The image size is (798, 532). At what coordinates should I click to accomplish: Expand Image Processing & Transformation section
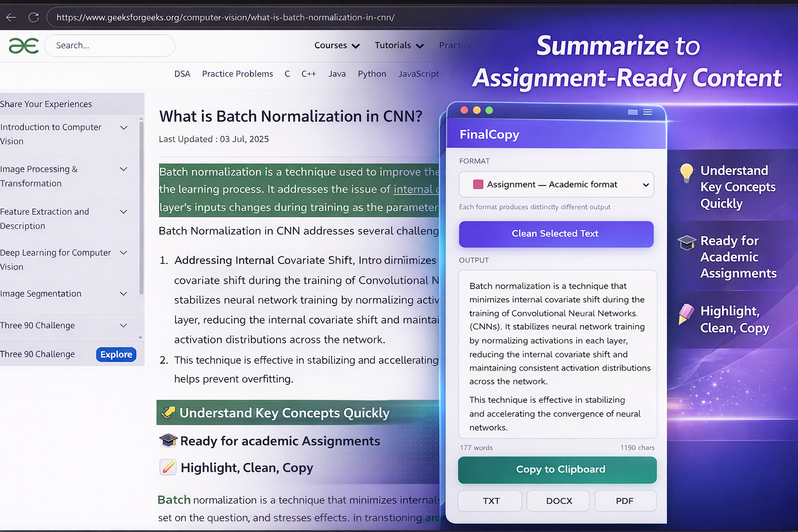[x=124, y=169]
